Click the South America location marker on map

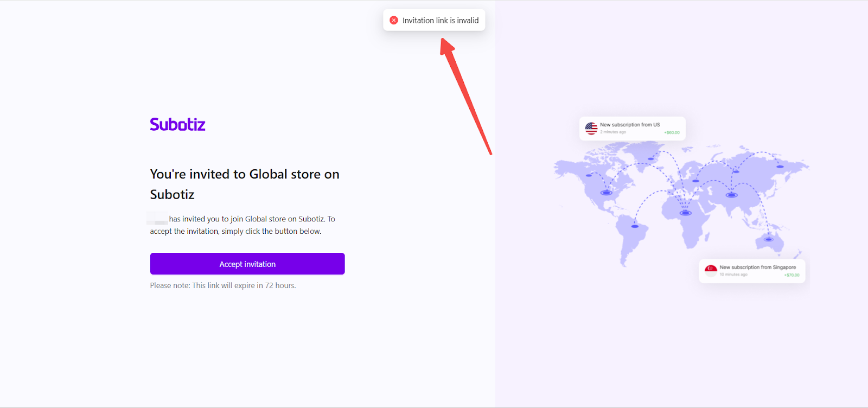(635, 226)
